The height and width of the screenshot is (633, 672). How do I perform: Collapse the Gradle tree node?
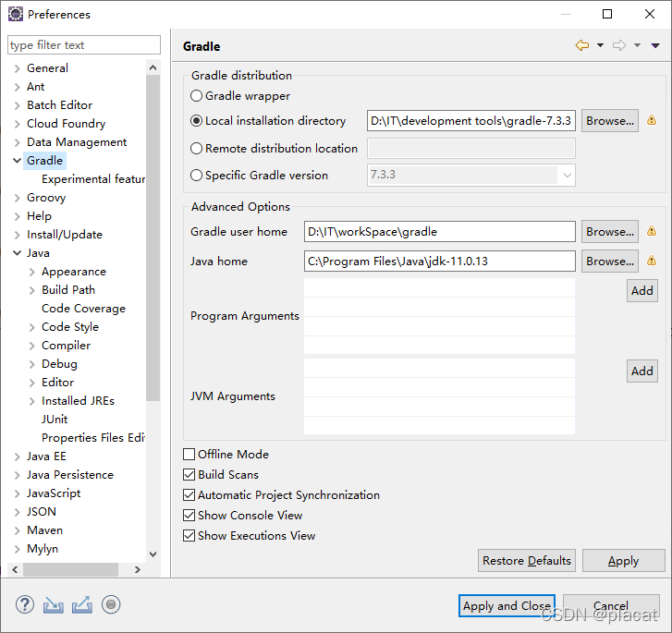coord(18,161)
